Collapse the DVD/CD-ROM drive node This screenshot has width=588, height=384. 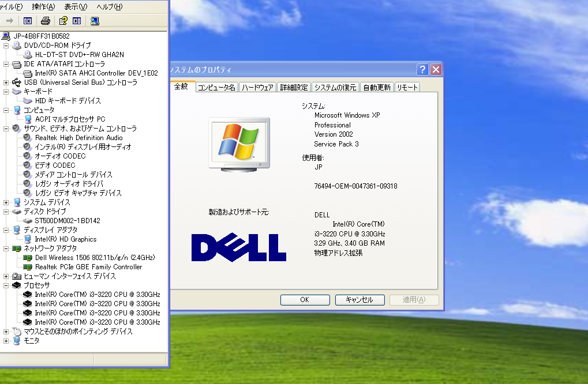coord(6,46)
